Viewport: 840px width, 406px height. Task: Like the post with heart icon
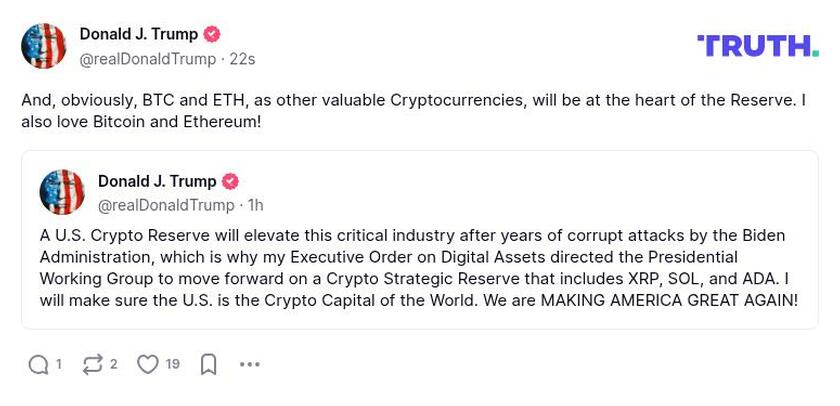(x=148, y=365)
